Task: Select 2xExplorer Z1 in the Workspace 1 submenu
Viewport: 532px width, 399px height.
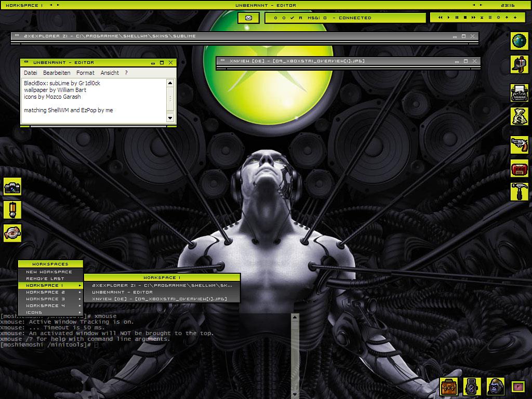Action: click(162, 285)
